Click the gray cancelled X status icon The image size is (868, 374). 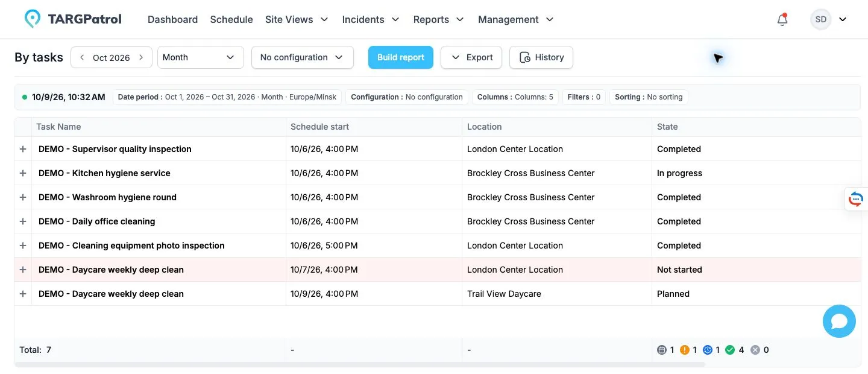[755, 350]
